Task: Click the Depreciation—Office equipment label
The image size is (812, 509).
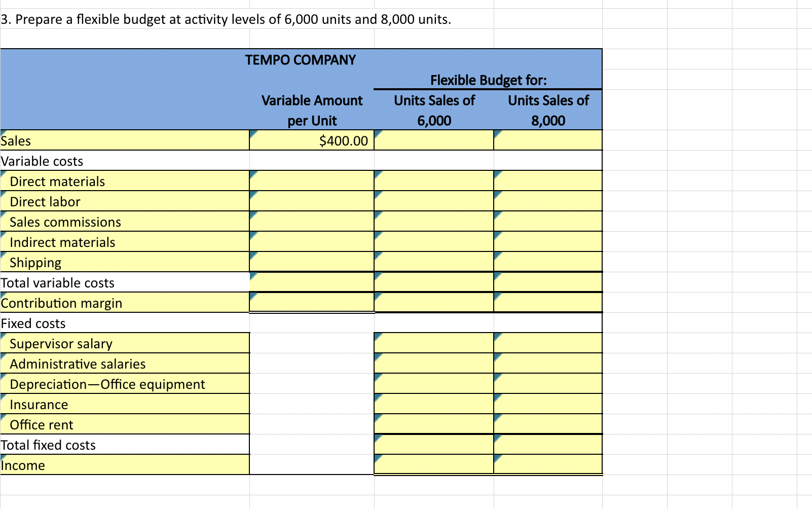Action: (x=107, y=384)
